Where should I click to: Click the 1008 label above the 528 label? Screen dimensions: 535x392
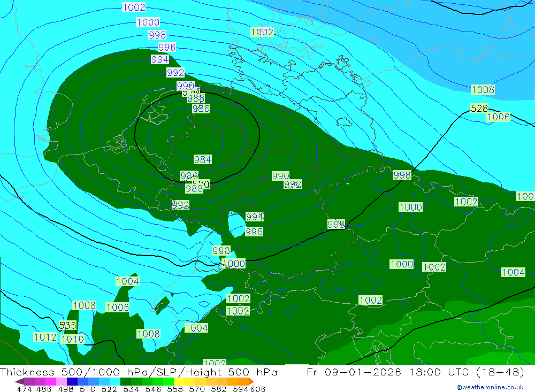[x=483, y=90]
